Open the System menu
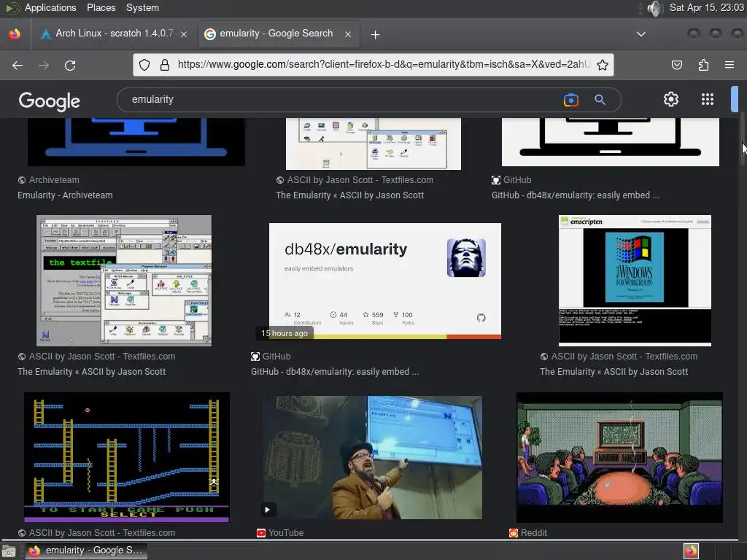747x560 pixels. click(x=142, y=7)
